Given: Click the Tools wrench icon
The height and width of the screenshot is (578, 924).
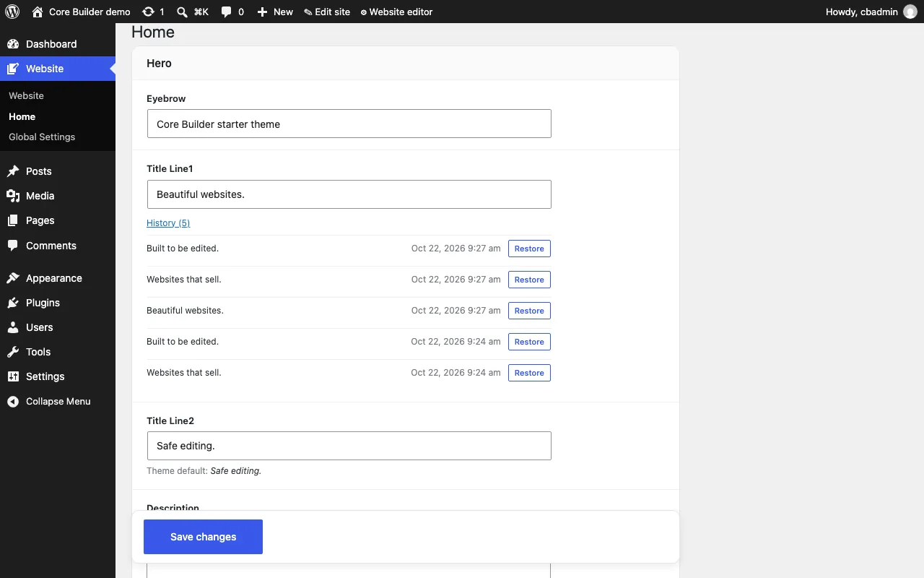Looking at the screenshot, I should click(x=13, y=352).
